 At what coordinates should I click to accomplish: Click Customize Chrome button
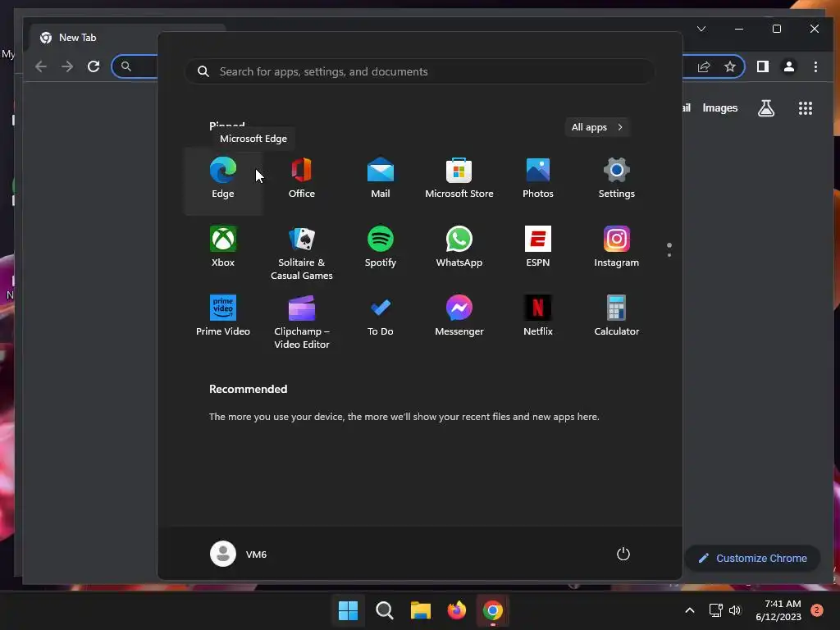(753, 558)
